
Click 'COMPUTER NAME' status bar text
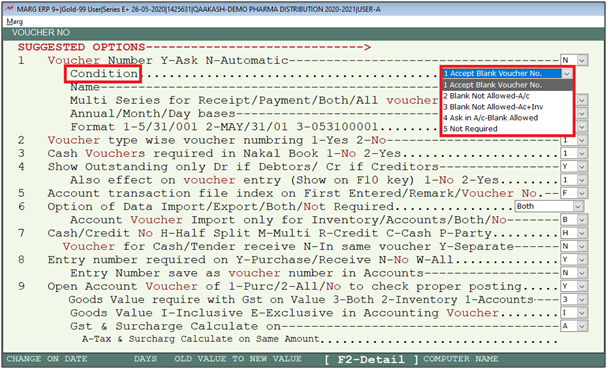[461, 359]
